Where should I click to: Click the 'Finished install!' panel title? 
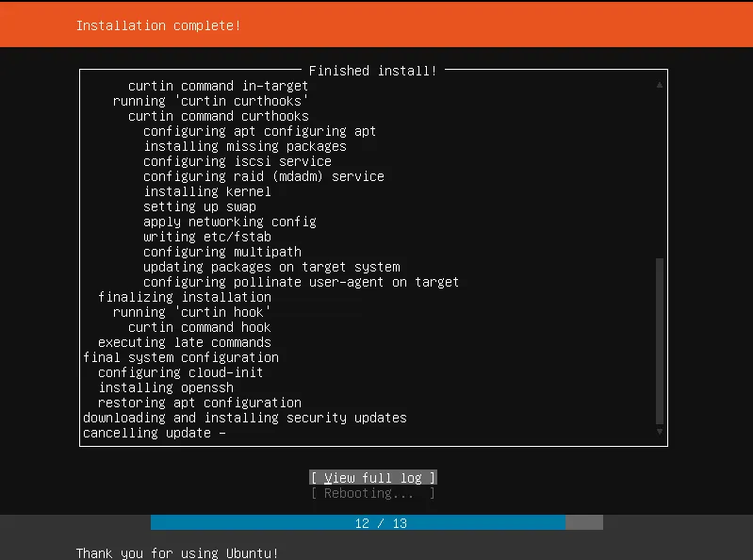click(373, 71)
